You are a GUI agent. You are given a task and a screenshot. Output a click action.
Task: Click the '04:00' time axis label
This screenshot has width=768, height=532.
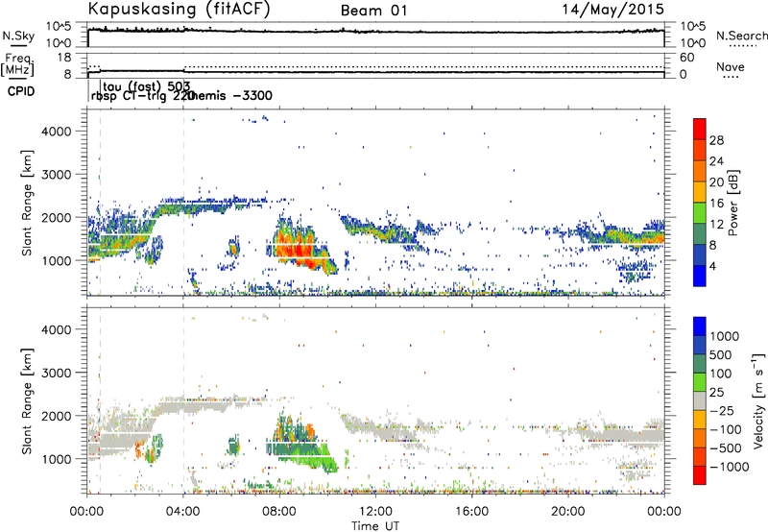(x=183, y=512)
